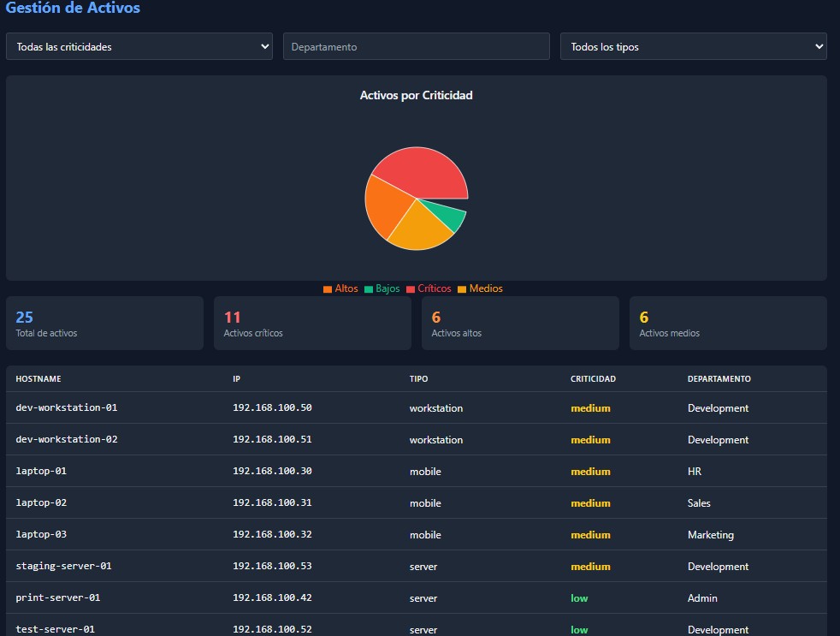840x636 pixels.
Task: Click the 'Activos medios' stat card
Action: point(728,324)
